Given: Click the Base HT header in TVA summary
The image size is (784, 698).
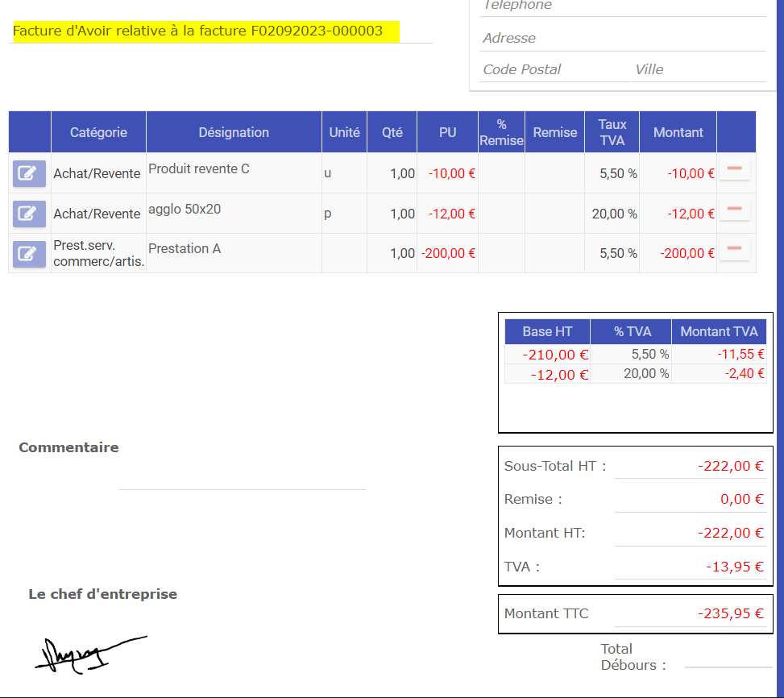Looking at the screenshot, I should [x=547, y=331].
